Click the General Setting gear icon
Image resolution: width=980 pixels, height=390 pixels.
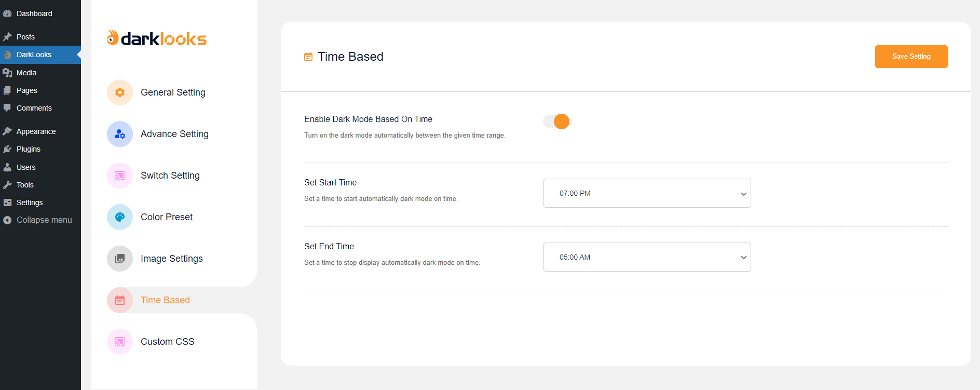(x=120, y=92)
